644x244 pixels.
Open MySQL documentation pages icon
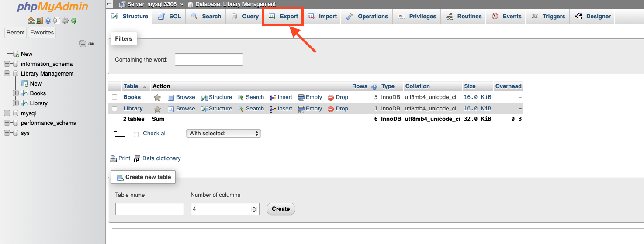tap(56, 21)
